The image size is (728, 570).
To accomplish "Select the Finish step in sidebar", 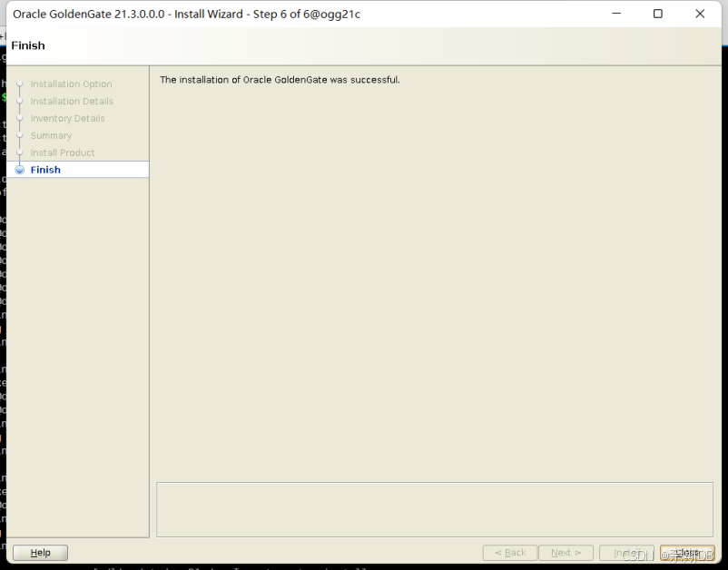I will (x=77, y=170).
